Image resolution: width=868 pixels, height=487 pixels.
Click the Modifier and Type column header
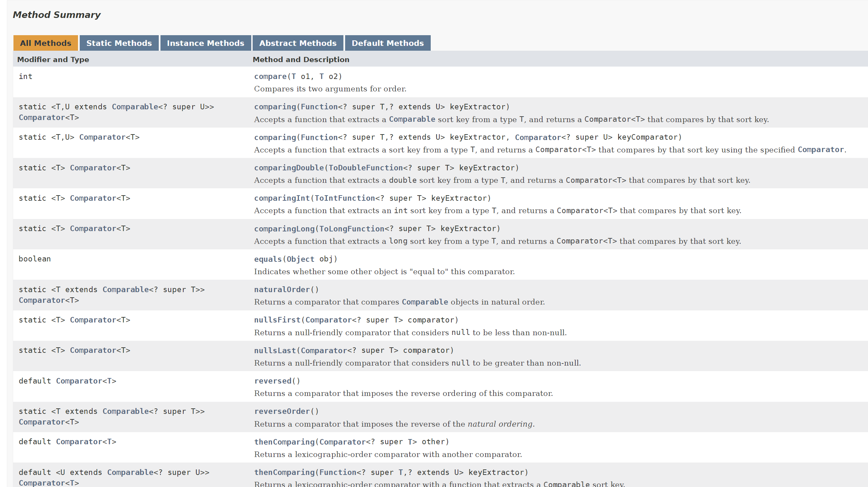click(53, 60)
